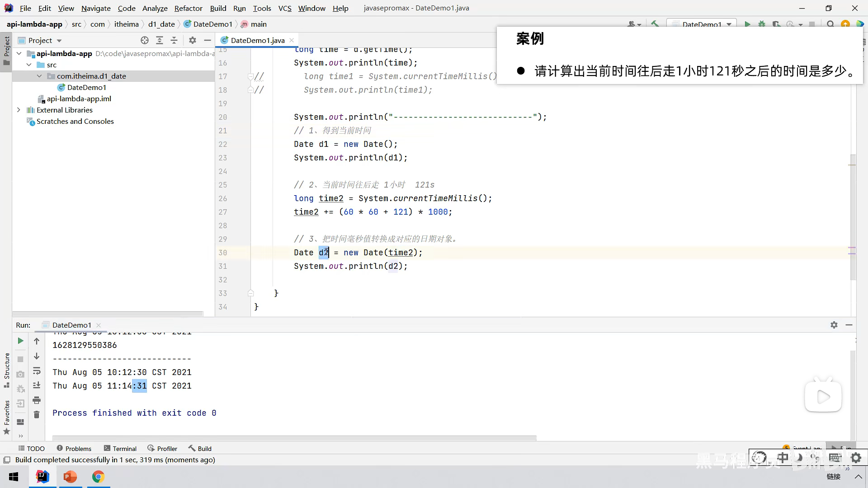
Task: Toggle fold marker at line 17
Action: [250, 76]
